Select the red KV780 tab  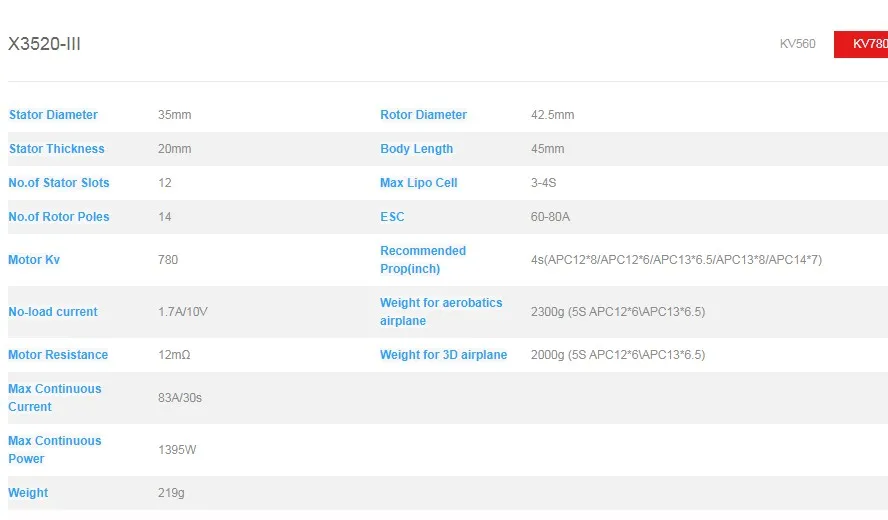[861, 44]
